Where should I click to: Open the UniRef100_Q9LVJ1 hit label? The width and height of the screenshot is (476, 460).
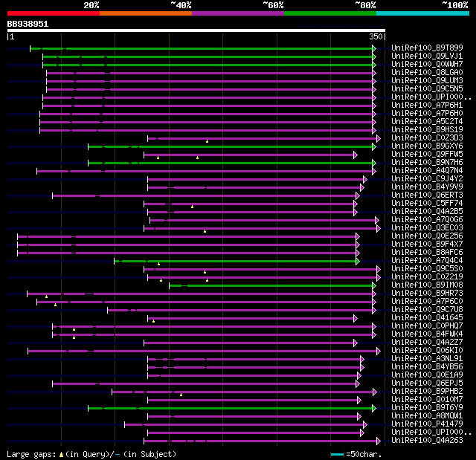427,56
